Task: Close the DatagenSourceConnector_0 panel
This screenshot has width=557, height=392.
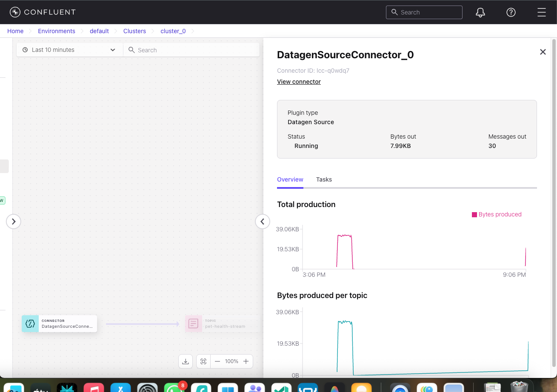Action: 543,52
